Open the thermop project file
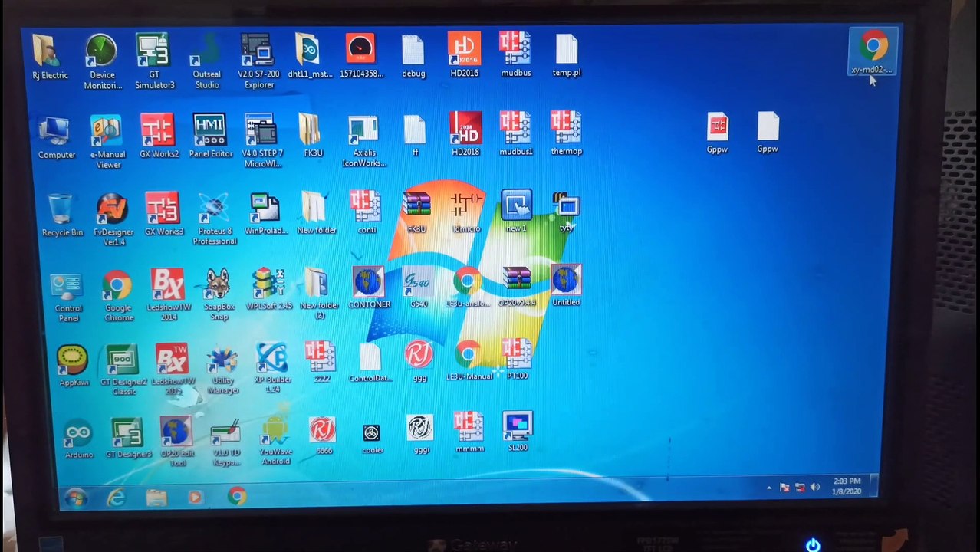 coord(566,133)
